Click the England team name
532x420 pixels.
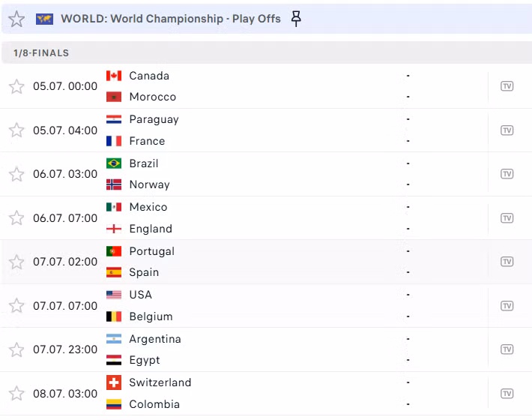(151, 229)
